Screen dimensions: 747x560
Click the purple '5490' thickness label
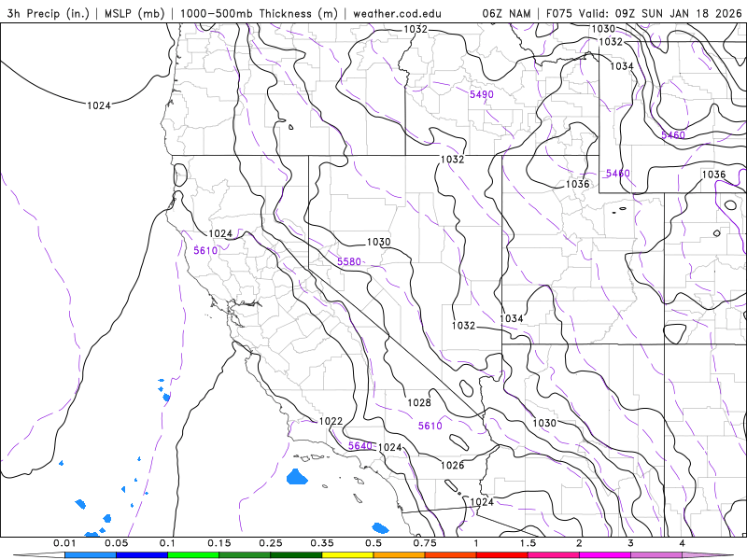[482, 94]
